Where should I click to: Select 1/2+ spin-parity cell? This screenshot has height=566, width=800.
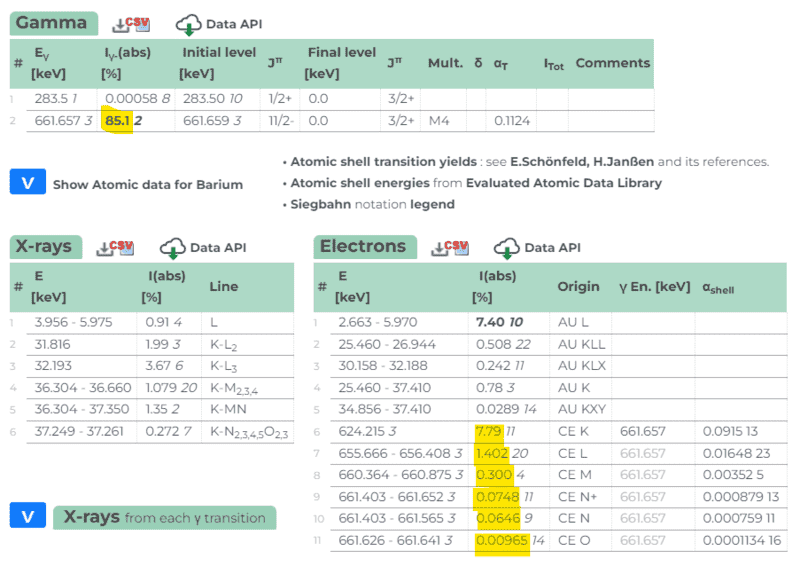(280, 99)
